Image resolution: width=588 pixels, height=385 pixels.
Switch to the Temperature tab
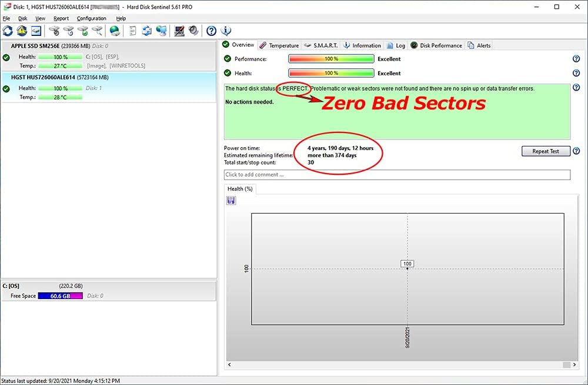tap(279, 45)
